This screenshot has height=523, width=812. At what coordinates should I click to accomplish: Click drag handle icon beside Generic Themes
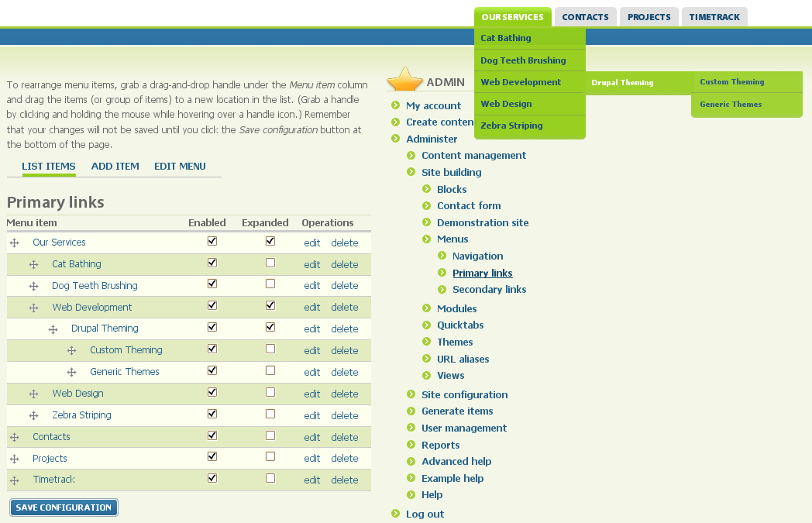71,373
